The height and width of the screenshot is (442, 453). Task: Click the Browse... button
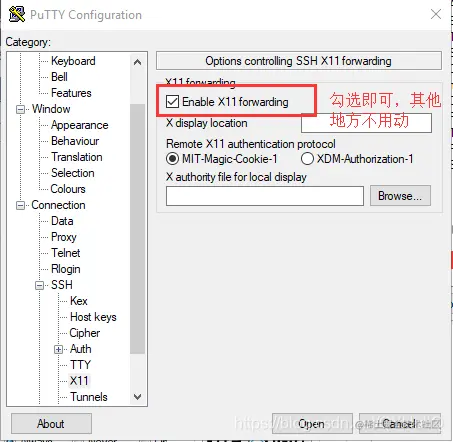coord(400,196)
